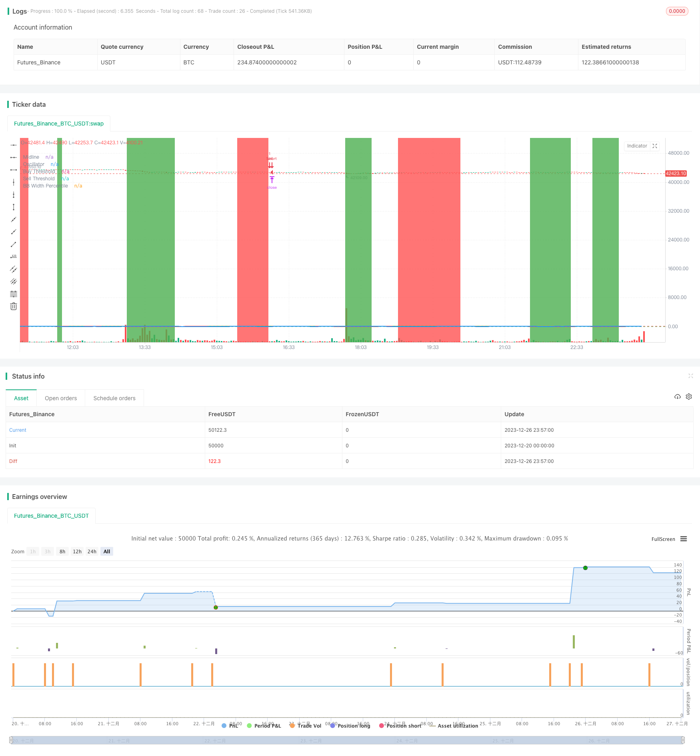Screen dimensions: 700x756
Task: Click the FreeUSDT value 50122.3
Action: click(x=217, y=430)
